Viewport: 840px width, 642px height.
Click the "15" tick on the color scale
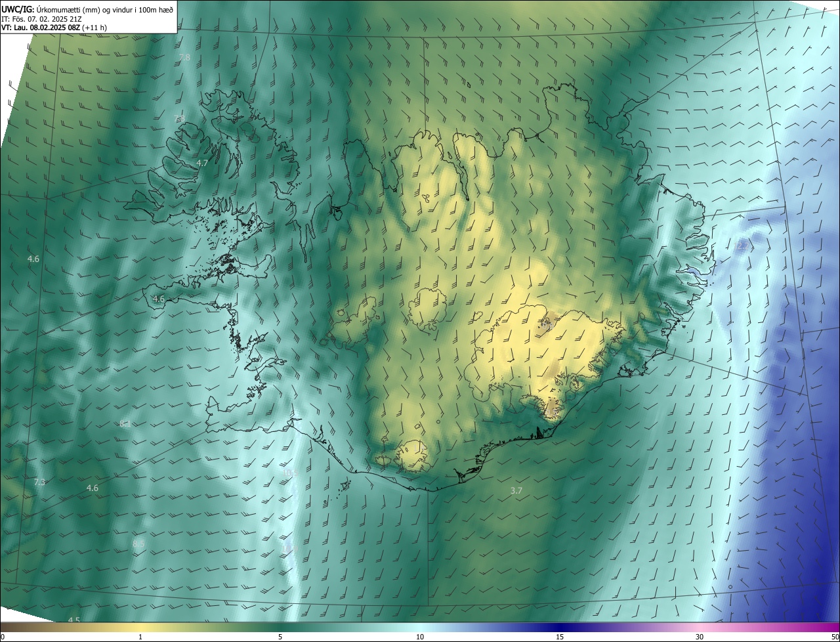[560, 637]
